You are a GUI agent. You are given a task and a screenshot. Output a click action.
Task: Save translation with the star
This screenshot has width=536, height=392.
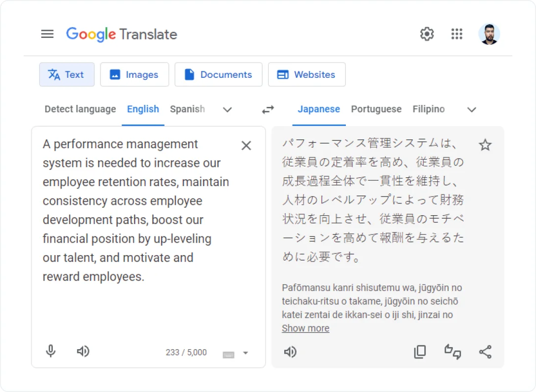485,145
